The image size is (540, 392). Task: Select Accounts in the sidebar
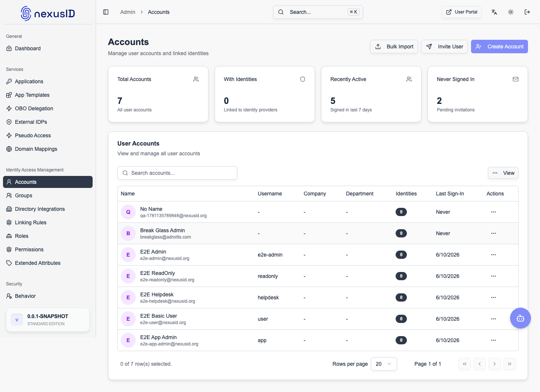pyautogui.click(x=48, y=182)
